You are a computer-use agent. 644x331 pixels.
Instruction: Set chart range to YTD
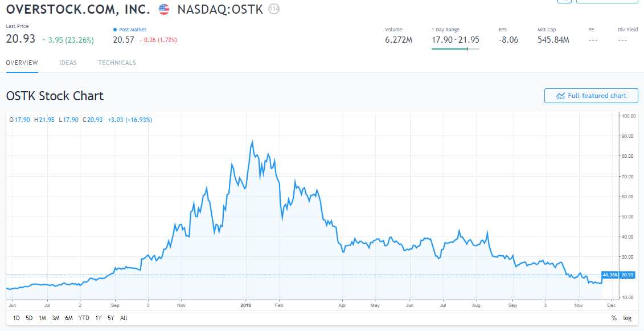click(x=84, y=318)
